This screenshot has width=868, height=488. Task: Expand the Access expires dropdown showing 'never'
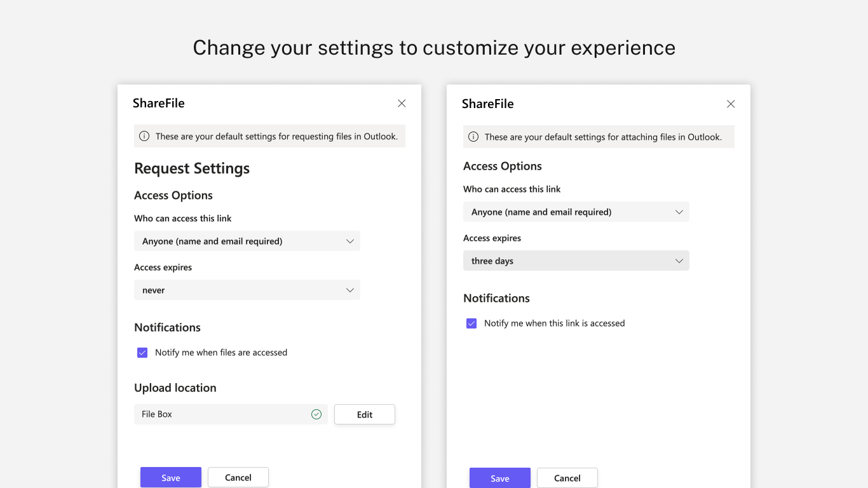[x=247, y=290]
